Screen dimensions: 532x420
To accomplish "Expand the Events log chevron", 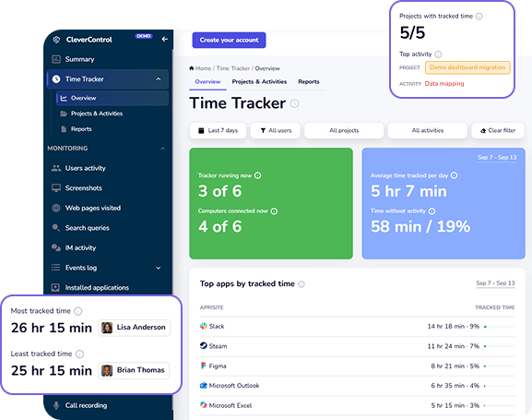I will (158, 268).
